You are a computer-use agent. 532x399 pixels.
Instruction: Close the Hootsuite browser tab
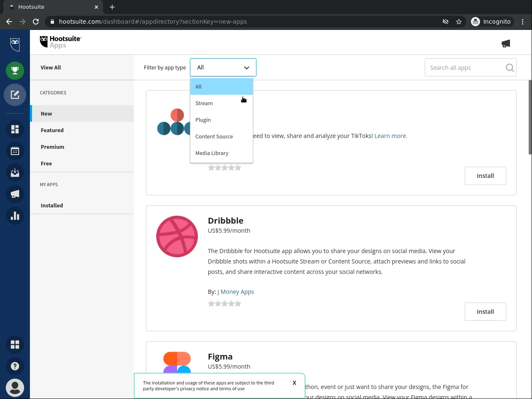pos(96,7)
